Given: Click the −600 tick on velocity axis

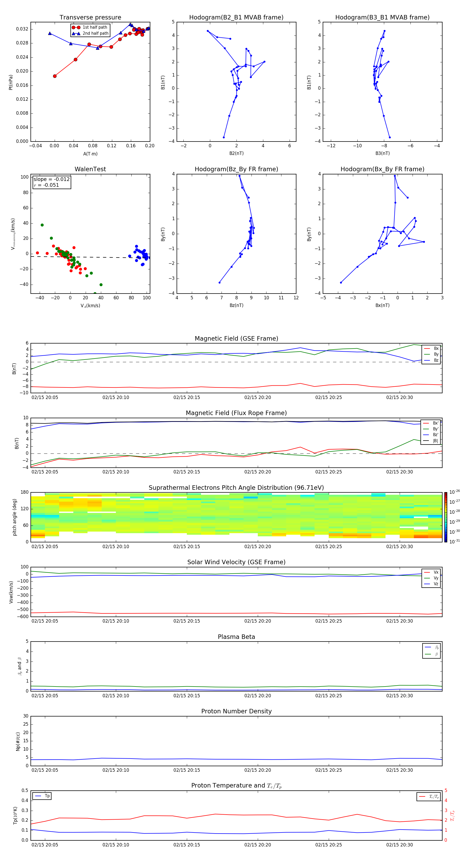Looking at the screenshot, I should [22, 617].
